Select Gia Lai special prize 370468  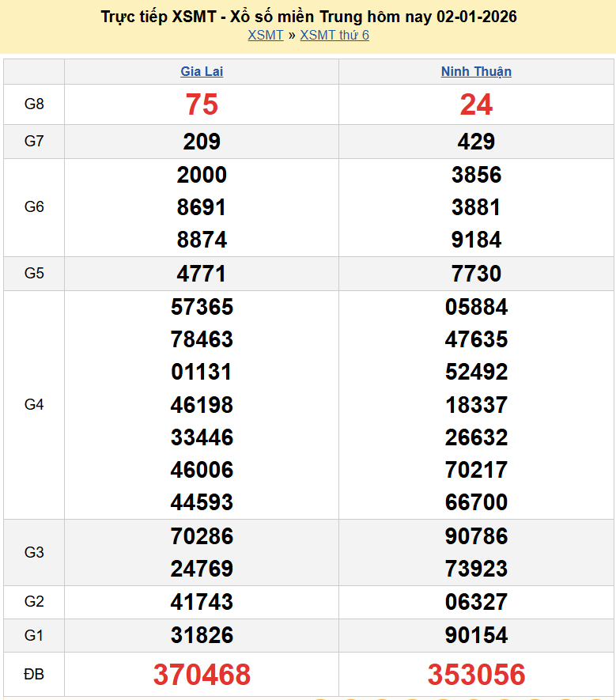pos(202,675)
